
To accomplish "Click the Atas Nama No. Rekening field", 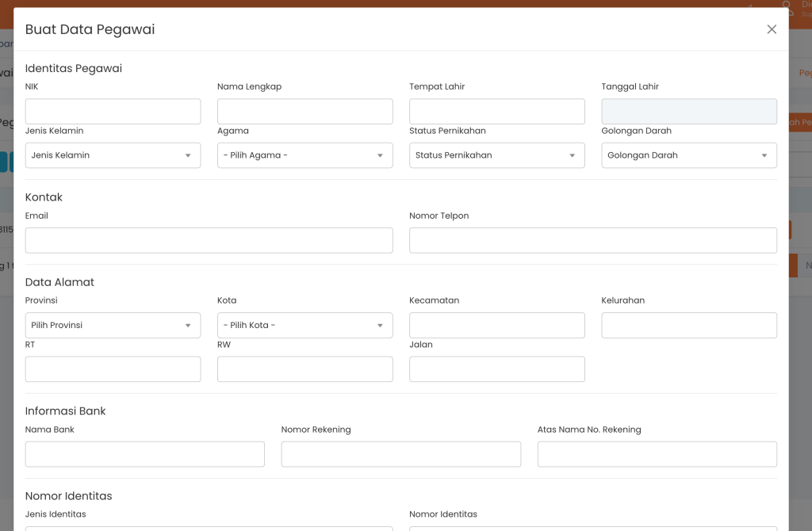I will 657,454.
